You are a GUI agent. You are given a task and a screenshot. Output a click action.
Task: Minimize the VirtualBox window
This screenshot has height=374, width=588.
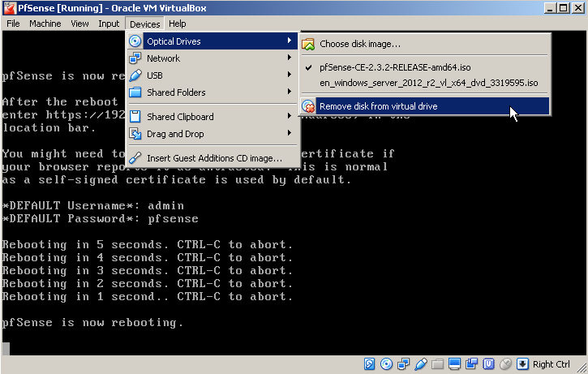tap(550, 8)
